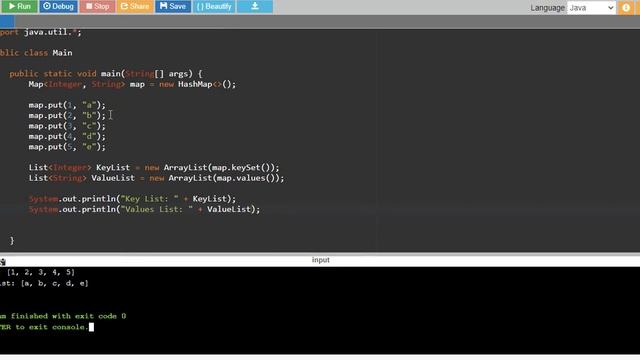This screenshot has width=640, height=360.
Task: Click the java.util import line
Action: click(40, 32)
